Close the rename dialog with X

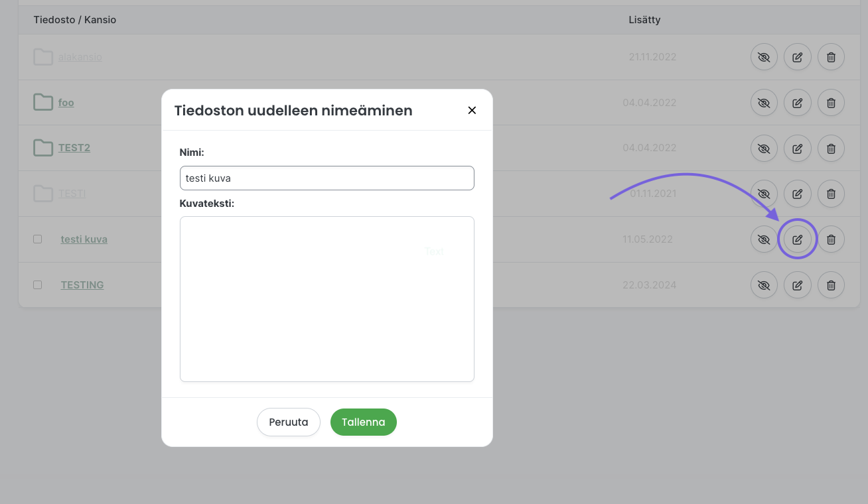472,110
